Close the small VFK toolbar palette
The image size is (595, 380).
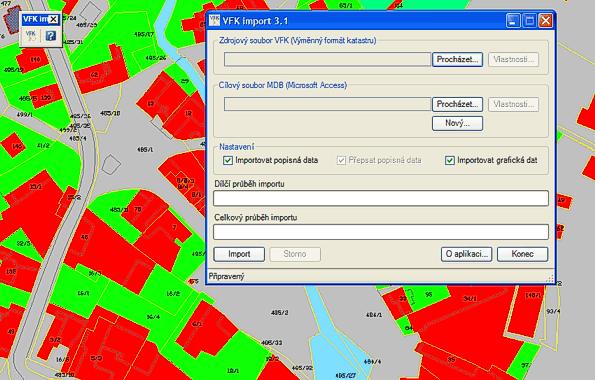[54, 19]
